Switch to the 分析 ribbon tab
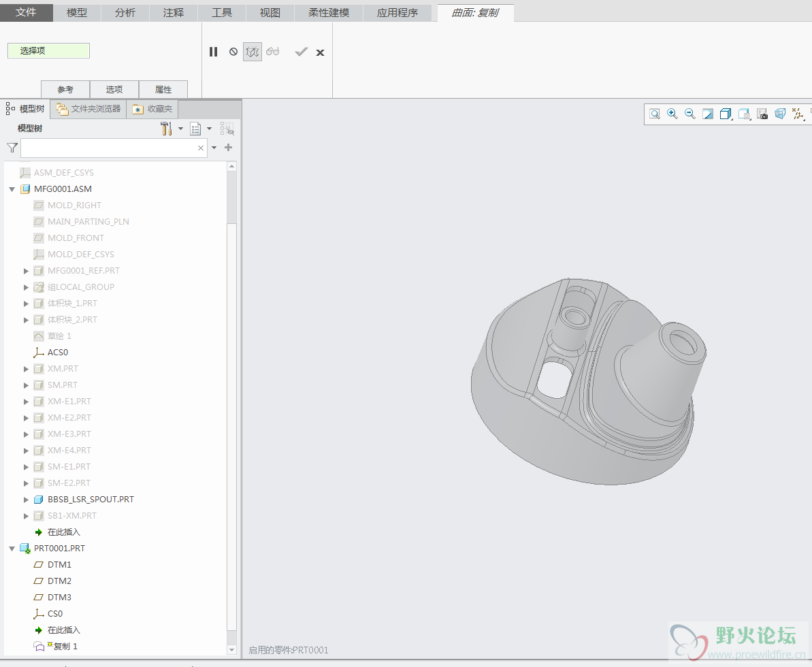The height and width of the screenshot is (667, 812). tap(125, 13)
